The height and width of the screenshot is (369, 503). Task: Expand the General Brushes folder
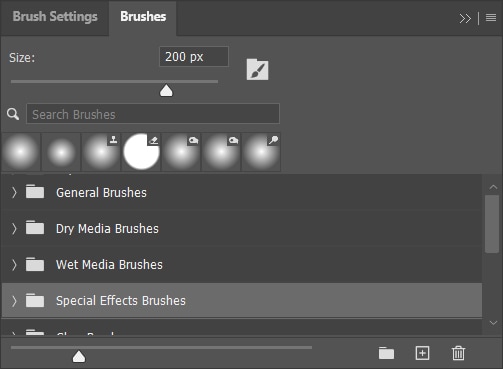pyautogui.click(x=14, y=192)
